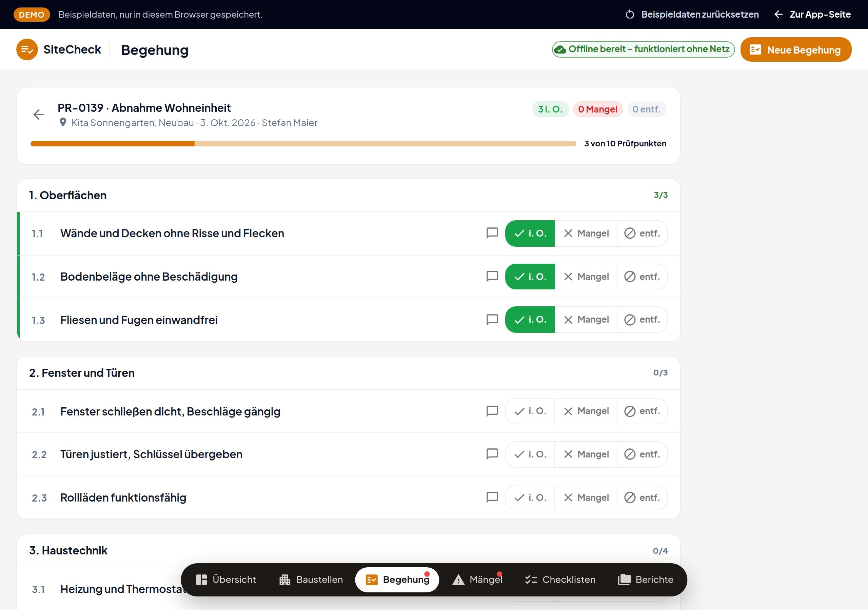Click the back arrow beside PR-0139
868x610 pixels.
tap(39, 115)
